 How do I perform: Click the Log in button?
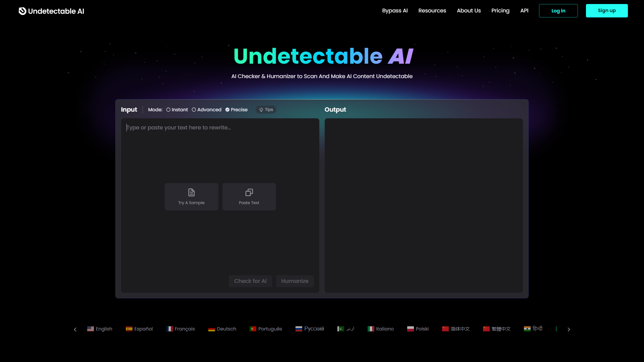[x=558, y=11]
